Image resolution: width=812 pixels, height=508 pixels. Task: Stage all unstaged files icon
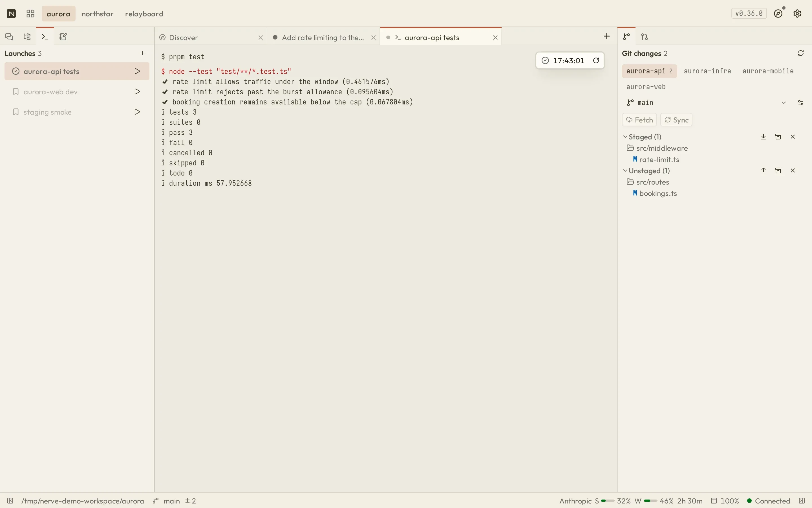(764, 171)
